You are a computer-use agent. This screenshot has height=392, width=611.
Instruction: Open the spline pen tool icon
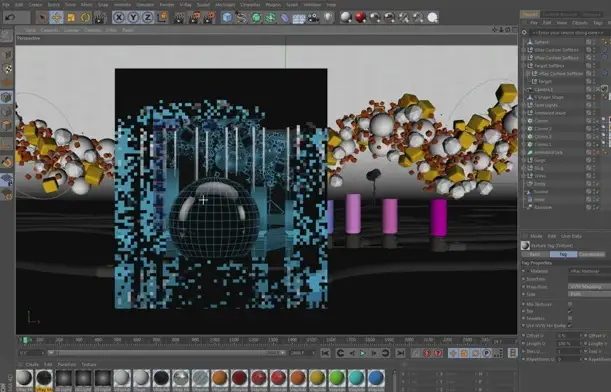(x=242, y=18)
